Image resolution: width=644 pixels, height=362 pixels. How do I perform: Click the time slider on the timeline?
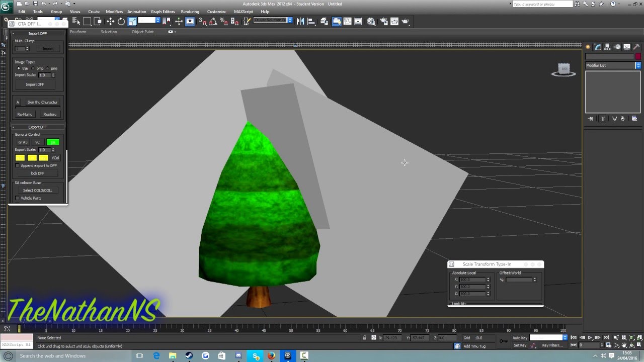coord(19,328)
